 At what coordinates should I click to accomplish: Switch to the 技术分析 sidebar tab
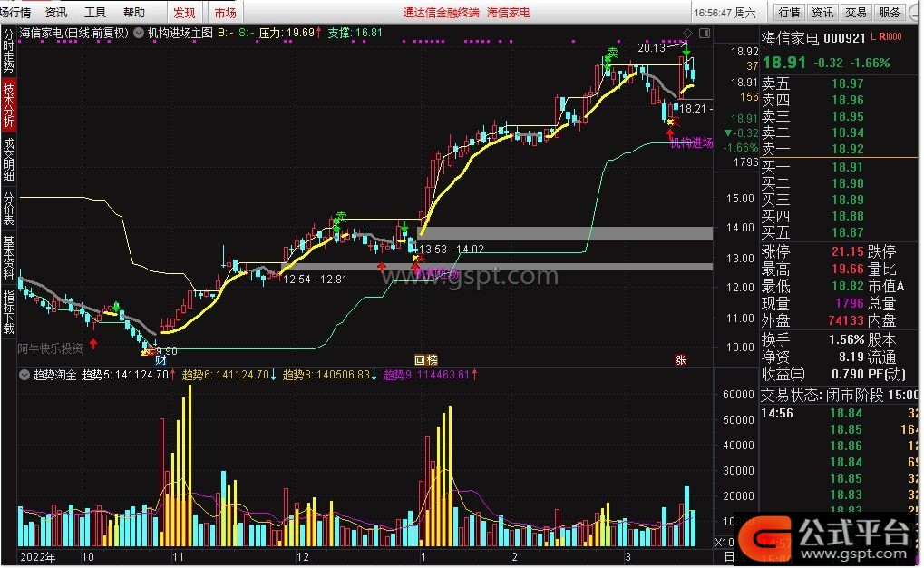8,105
